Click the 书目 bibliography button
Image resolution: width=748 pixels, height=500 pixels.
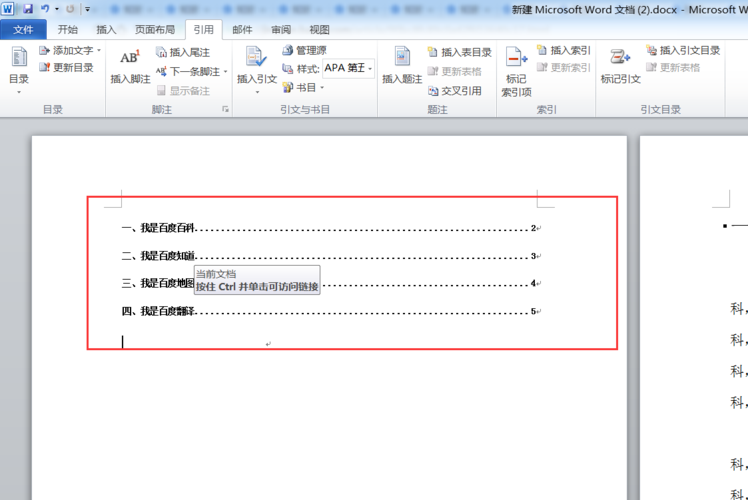[300, 87]
